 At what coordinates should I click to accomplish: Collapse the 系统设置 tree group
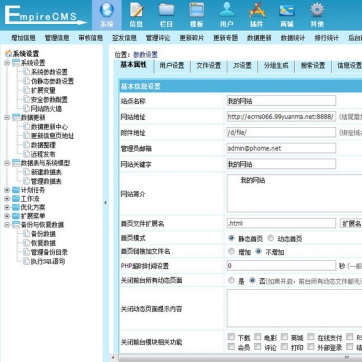7,63
